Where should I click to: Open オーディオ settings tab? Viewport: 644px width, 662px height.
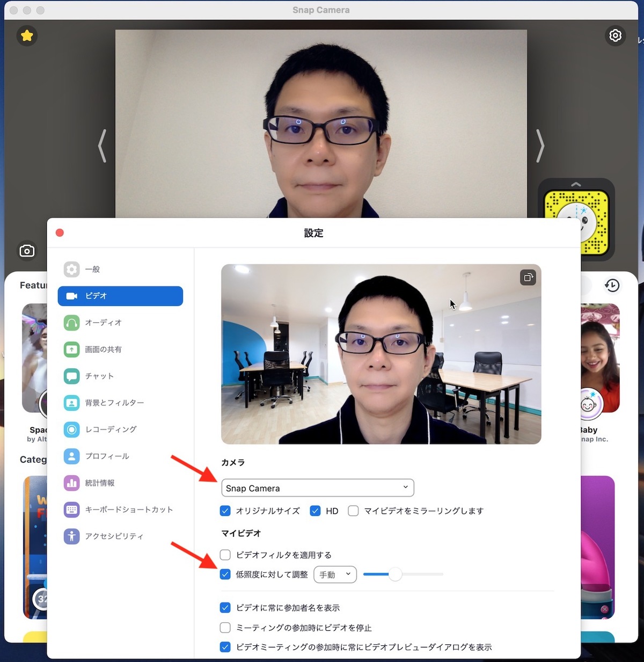click(120, 323)
